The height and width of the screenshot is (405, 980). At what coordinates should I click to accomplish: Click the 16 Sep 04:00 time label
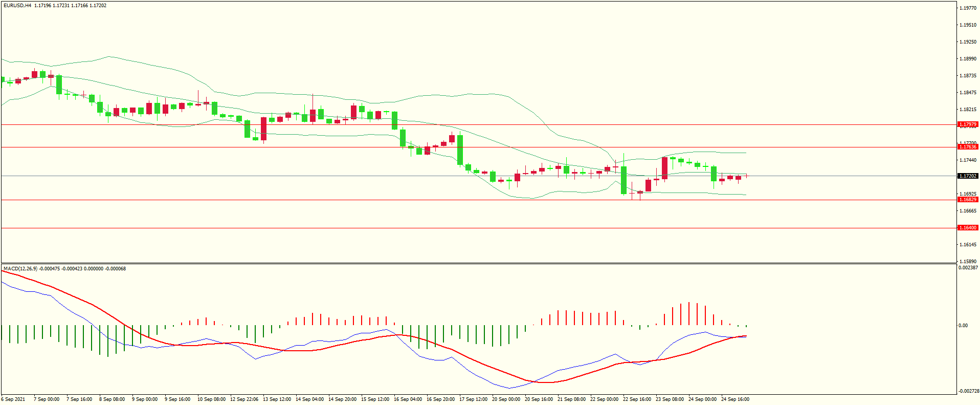pos(408,399)
